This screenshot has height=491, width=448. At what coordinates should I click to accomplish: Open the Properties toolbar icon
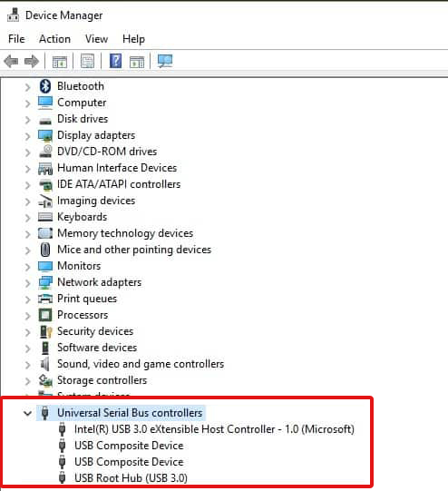pos(87,61)
